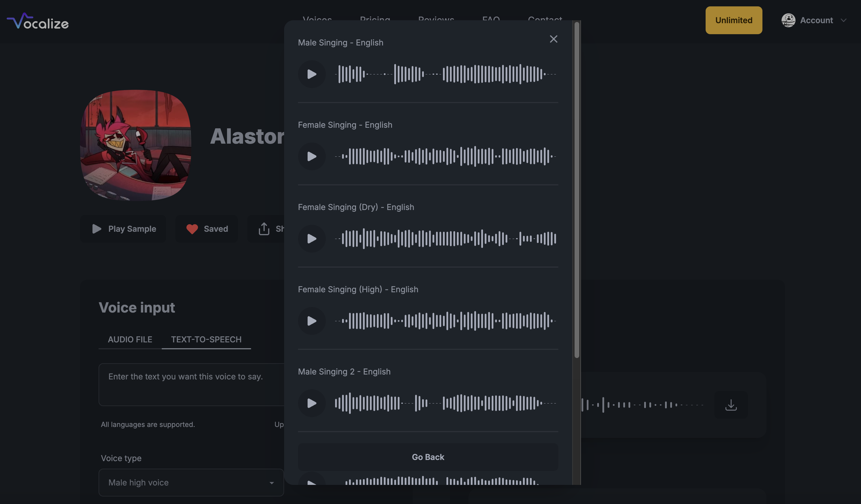
Task: Click the download icon for generated audio
Action: click(x=731, y=405)
